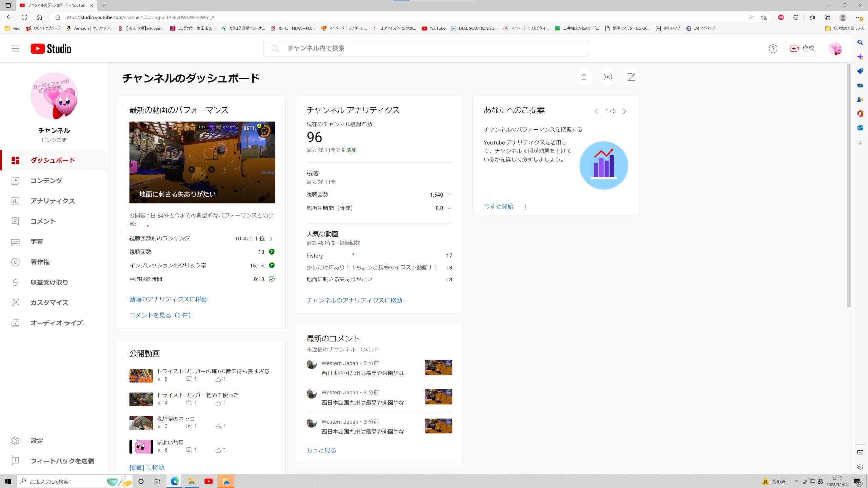This screenshot has height=488, width=868.
Task: Open コンテンツ in the sidebar
Action: click(x=54, y=181)
